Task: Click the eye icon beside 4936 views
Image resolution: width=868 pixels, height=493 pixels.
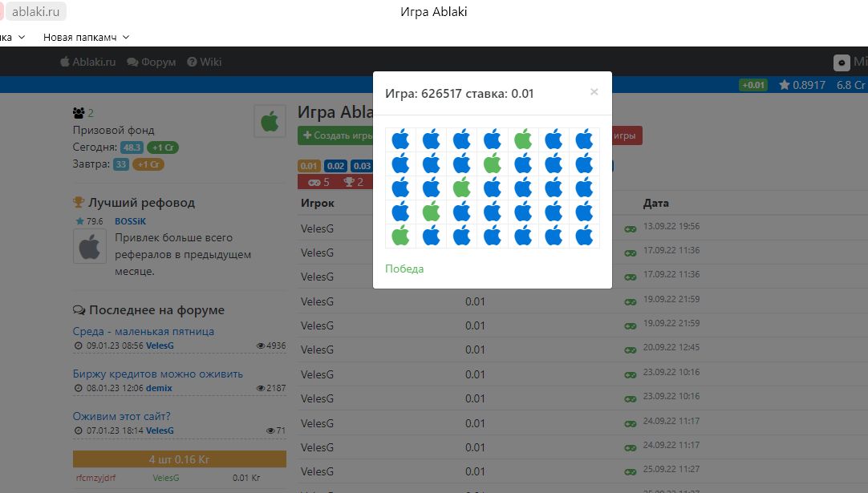Action: pos(260,346)
